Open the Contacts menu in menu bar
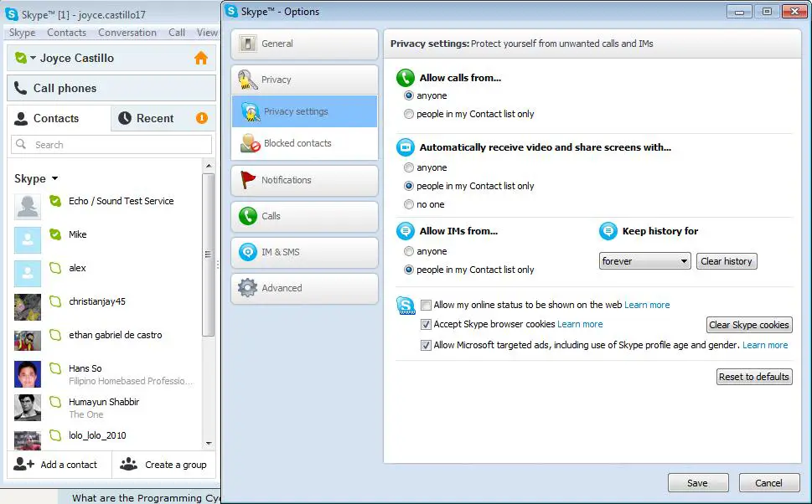 click(x=67, y=33)
